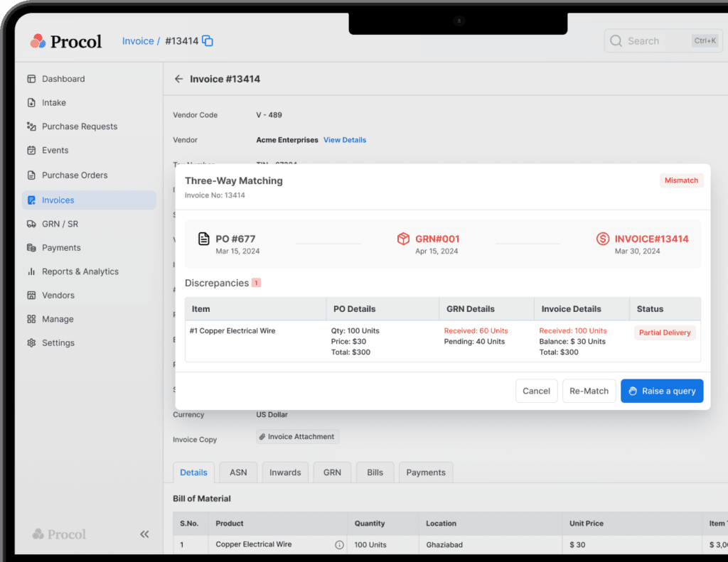Click the GRN#001 package icon
The height and width of the screenshot is (562, 728).
coord(403,239)
